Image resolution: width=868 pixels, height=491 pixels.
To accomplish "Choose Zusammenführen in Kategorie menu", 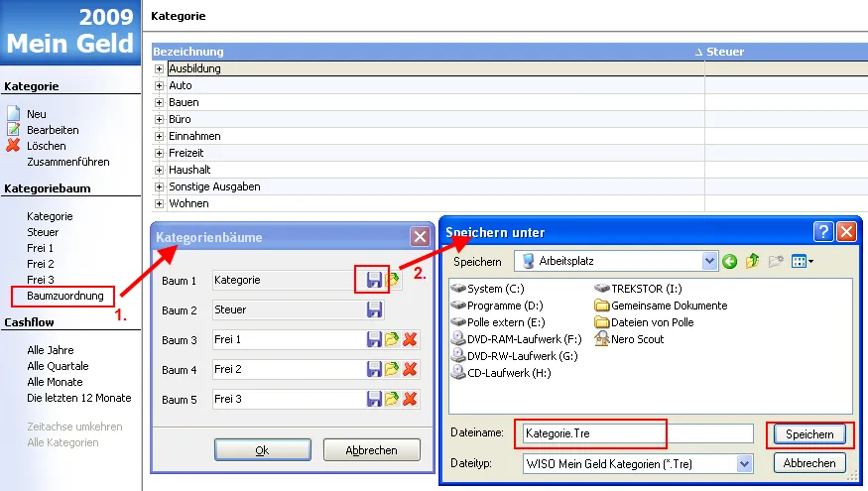I will [68, 162].
